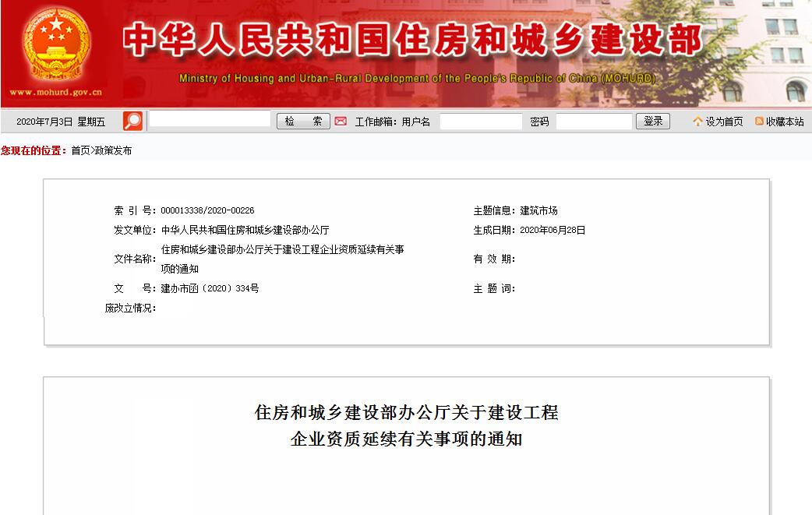
Task: Click the heading line 企业资质延续有关事项的通知
Action: pyautogui.click(x=407, y=439)
